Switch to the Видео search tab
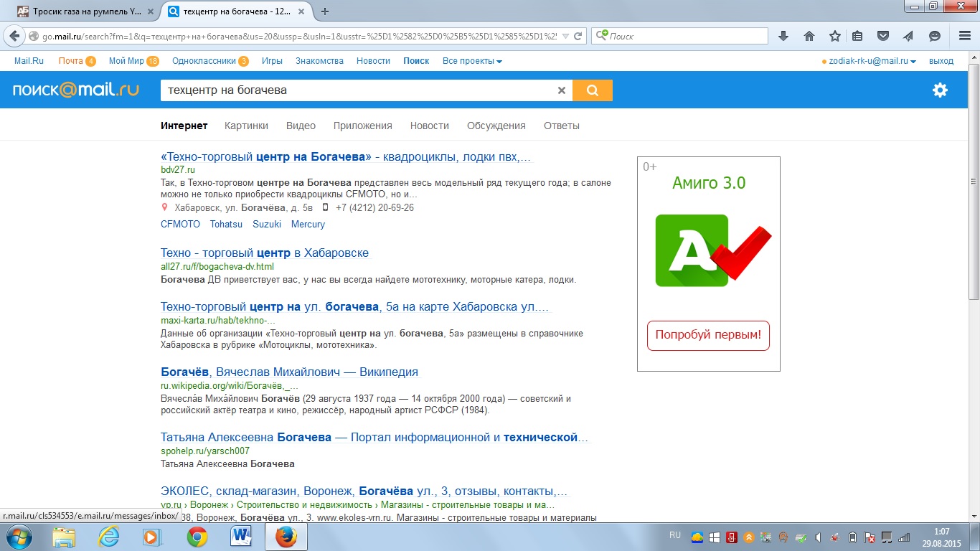The height and width of the screenshot is (551, 980). click(301, 126)
